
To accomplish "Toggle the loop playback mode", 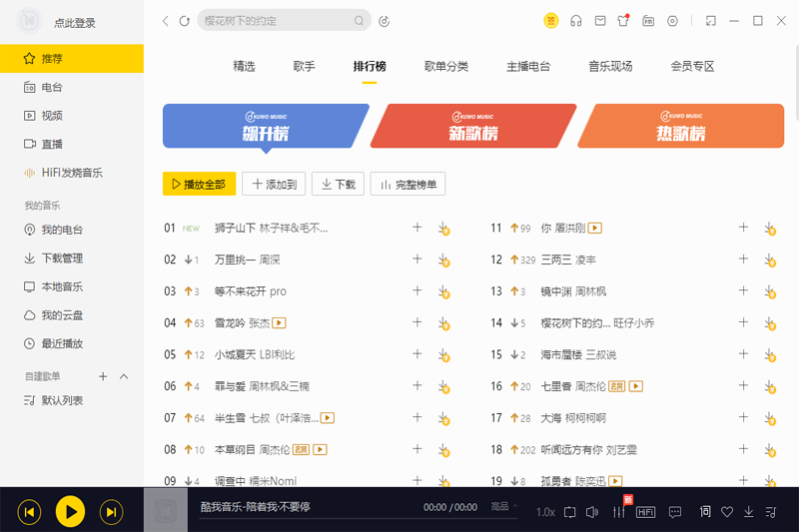I will 569,512.
